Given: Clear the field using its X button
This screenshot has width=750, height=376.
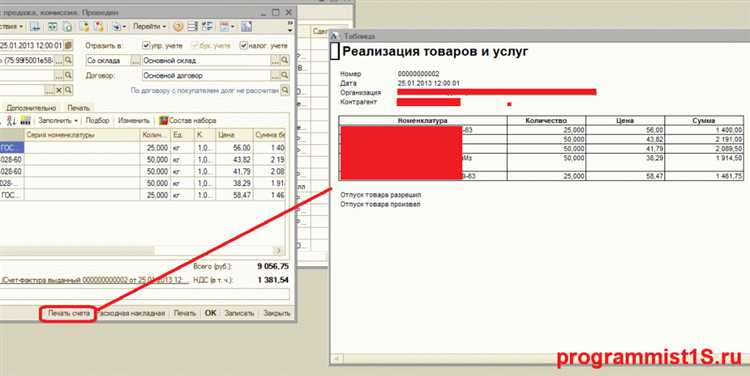Looking at the screenshot, I should pos(59,90).
